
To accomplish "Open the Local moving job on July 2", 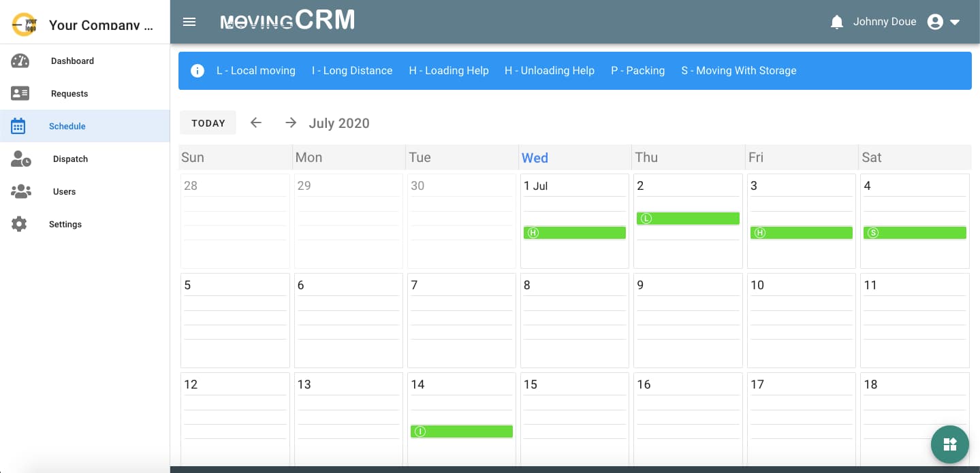I will (x=688, y=218).
